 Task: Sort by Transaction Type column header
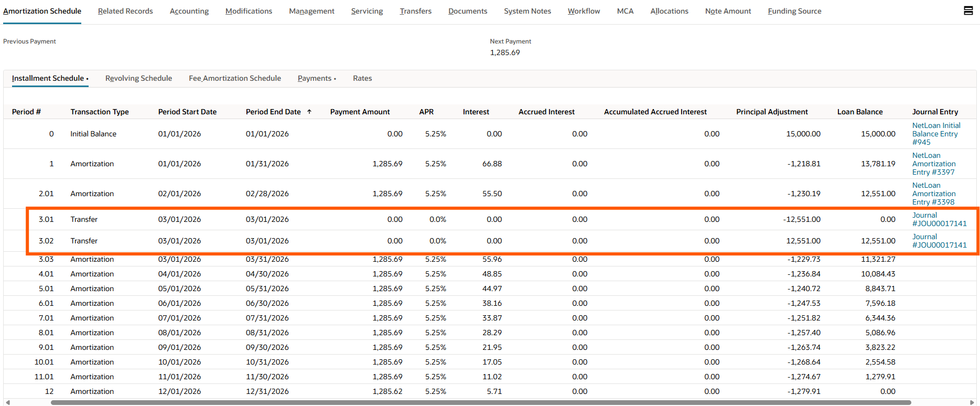pos(100,112)
